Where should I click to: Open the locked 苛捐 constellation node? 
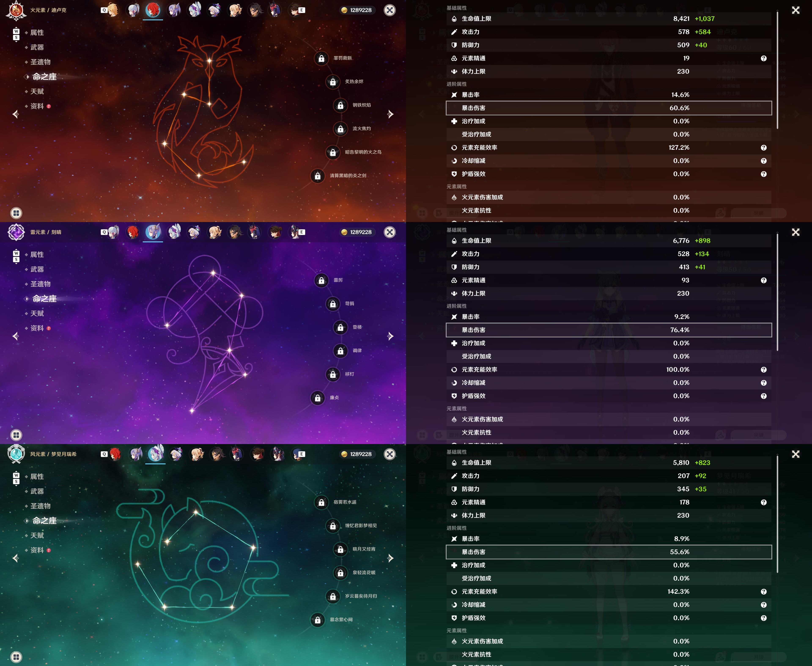pos(333,304)
